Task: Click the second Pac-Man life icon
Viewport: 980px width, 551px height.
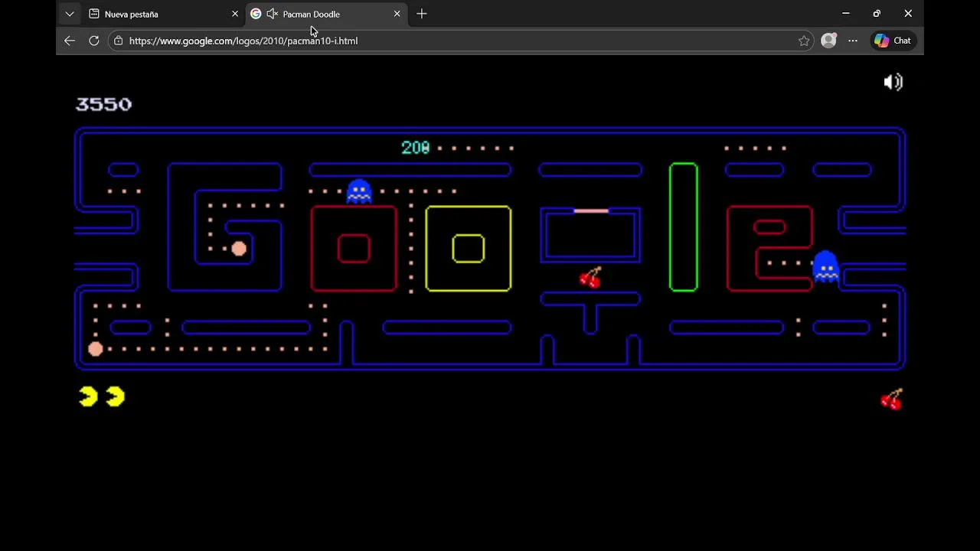Action: [x=115, y=396]
